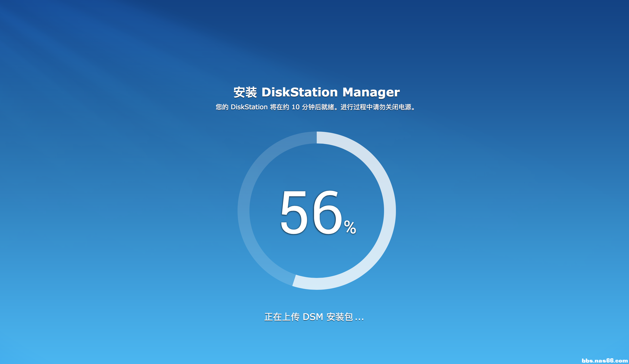This screenshot has height=364, width=629.
Task: Click the '安装 DiskStation Manager' heading
Action: pyautogui.click(x=316, y=92)
